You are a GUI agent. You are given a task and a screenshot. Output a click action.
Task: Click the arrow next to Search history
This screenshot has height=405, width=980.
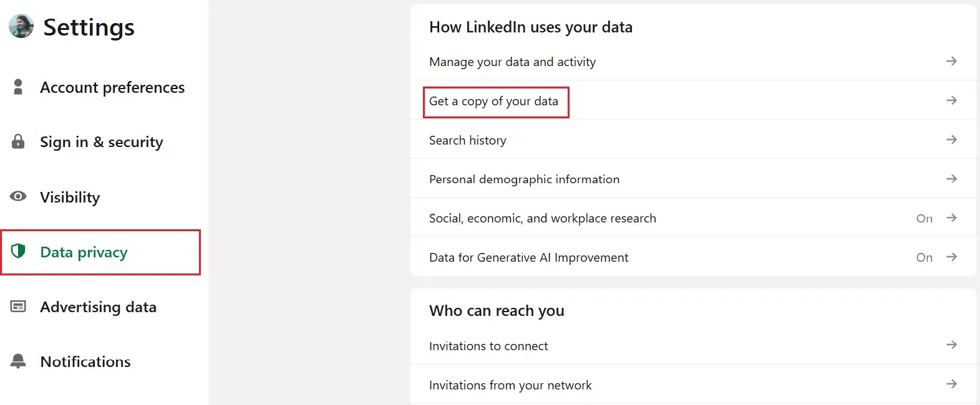tap(951, 140)
